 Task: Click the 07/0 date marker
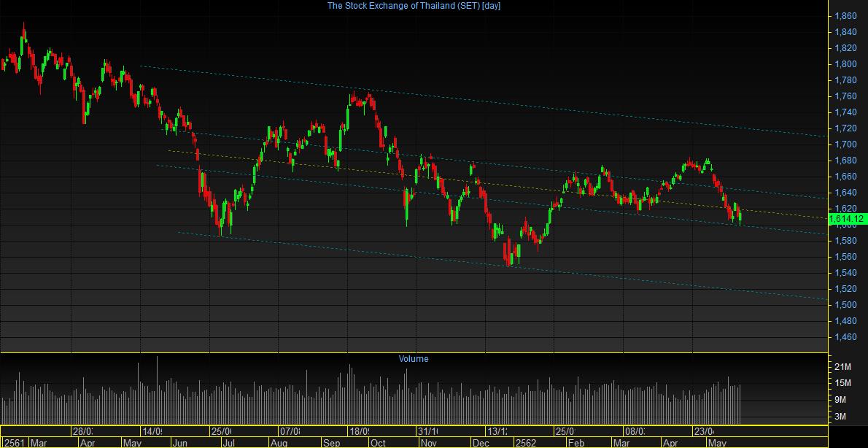(290, 430)
